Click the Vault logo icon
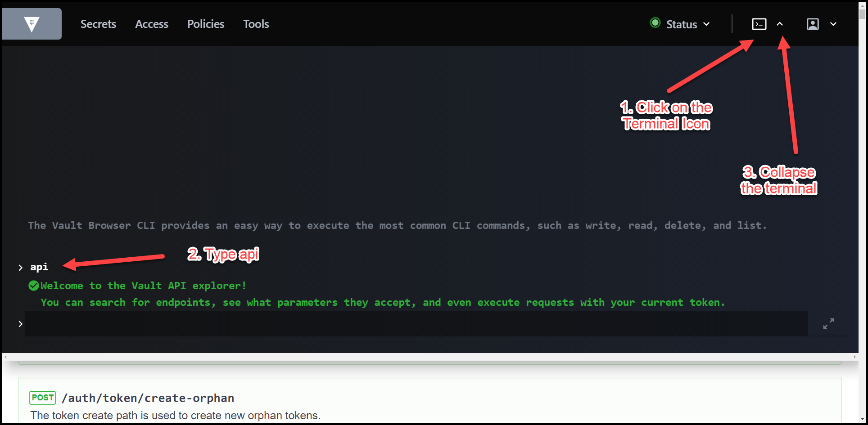The image size is (868, 425). click(x=31, y=23)
